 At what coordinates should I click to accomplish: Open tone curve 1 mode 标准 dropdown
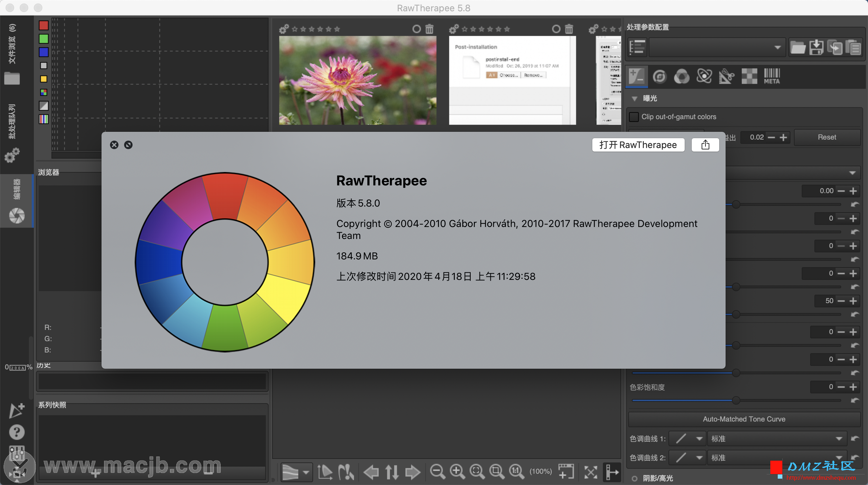[777, 439]
